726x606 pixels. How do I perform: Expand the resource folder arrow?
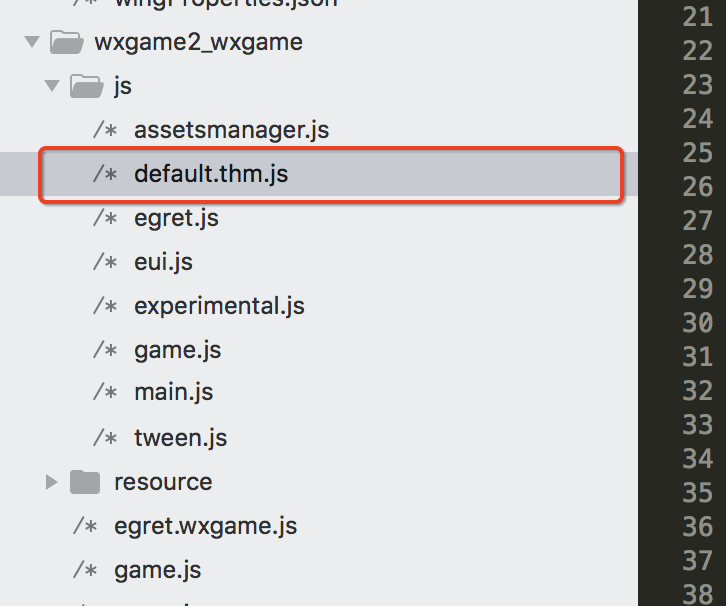tap(52, 482)
